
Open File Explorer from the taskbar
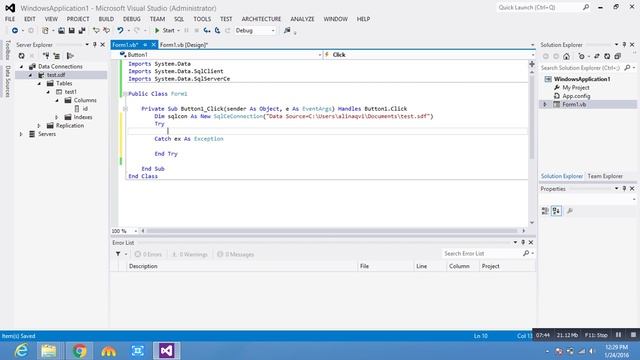49,351
